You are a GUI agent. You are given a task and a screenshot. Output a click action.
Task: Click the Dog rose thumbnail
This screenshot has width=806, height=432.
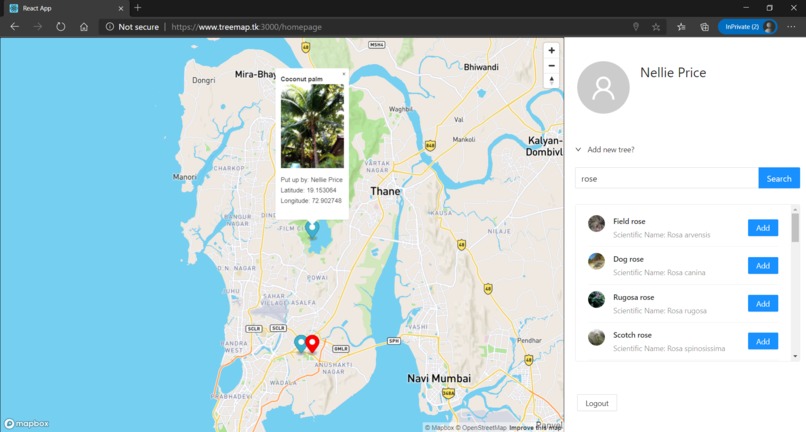[x=596, y=261]
